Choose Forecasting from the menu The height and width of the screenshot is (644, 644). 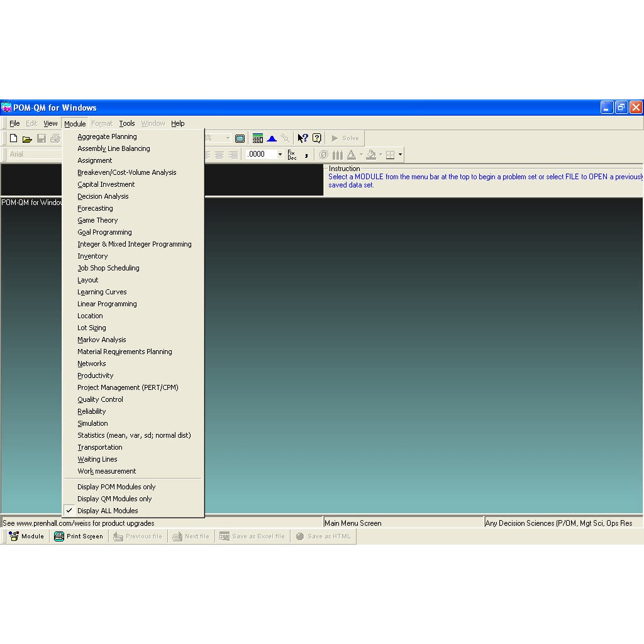(x=133, y=208)
